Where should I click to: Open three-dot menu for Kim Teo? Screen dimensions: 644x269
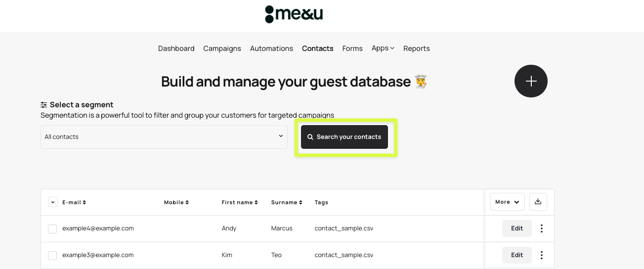[x=542, y=255]
